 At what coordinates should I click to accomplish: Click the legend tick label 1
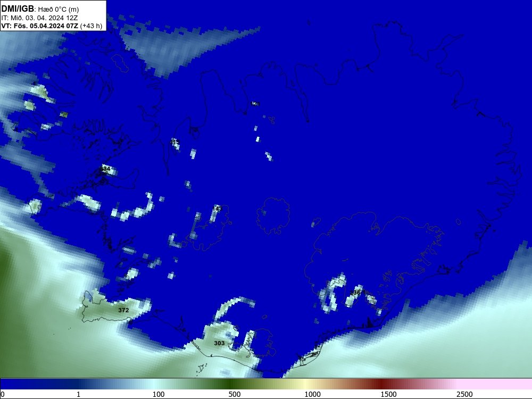click(x=78, y=394)
